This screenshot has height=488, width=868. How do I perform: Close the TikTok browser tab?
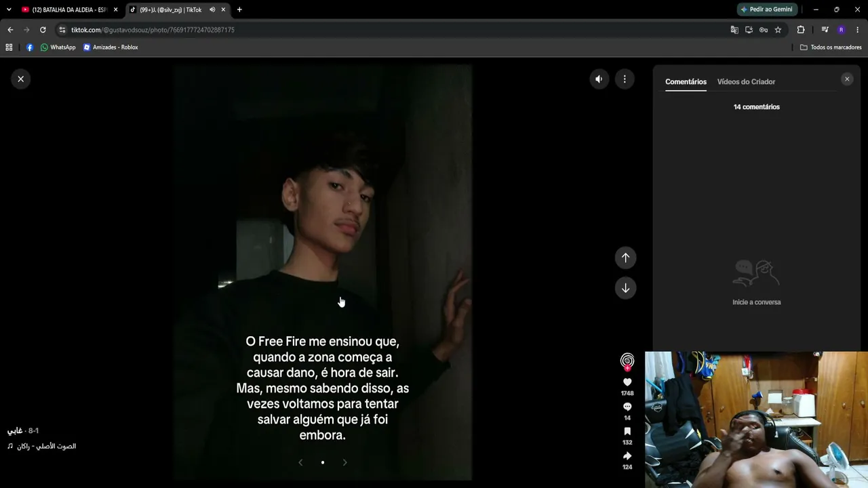[x=223, y=9]
